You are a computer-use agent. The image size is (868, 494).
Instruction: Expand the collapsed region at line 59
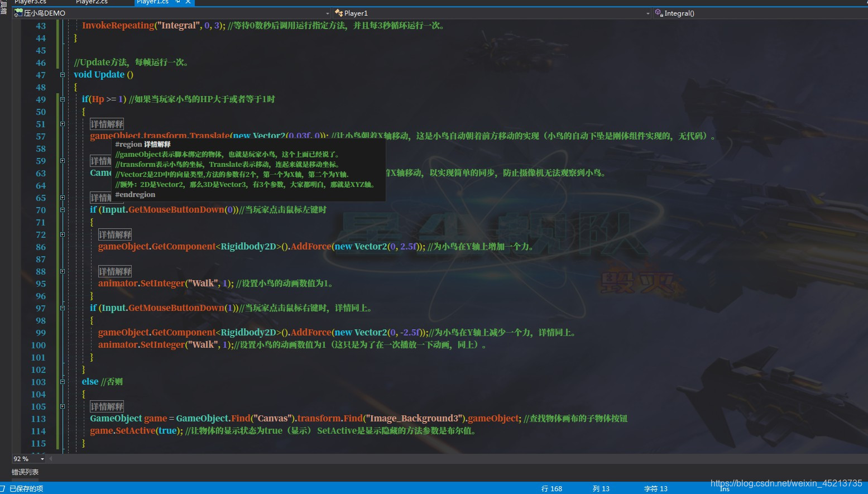[x=63, y=161]
